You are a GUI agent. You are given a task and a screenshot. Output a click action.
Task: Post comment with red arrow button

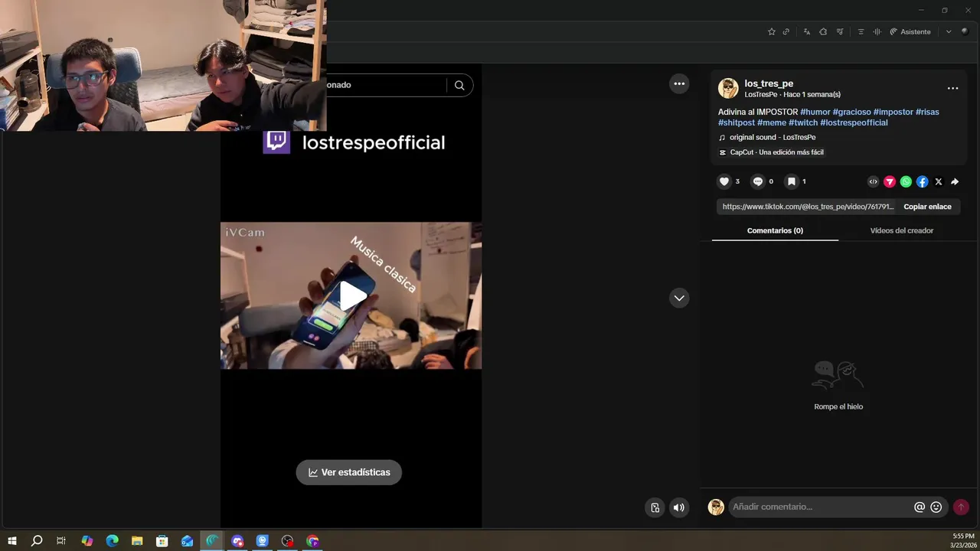(x=961, y=507)
